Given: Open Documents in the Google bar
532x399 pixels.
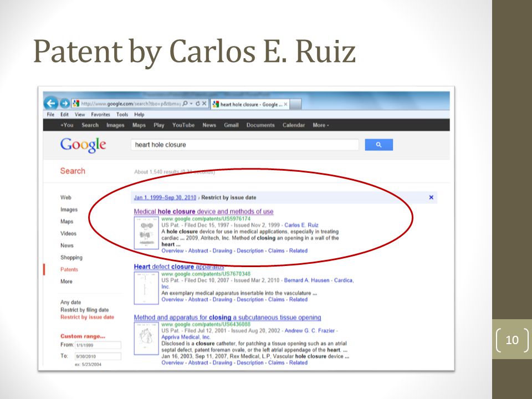Looking at the screenshot, I should (260, 125).
